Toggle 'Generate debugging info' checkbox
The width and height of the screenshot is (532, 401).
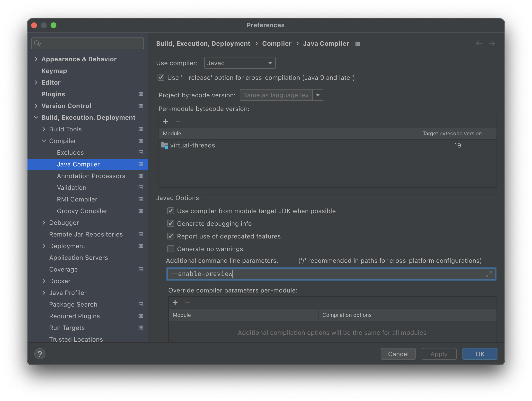point(170,223)
